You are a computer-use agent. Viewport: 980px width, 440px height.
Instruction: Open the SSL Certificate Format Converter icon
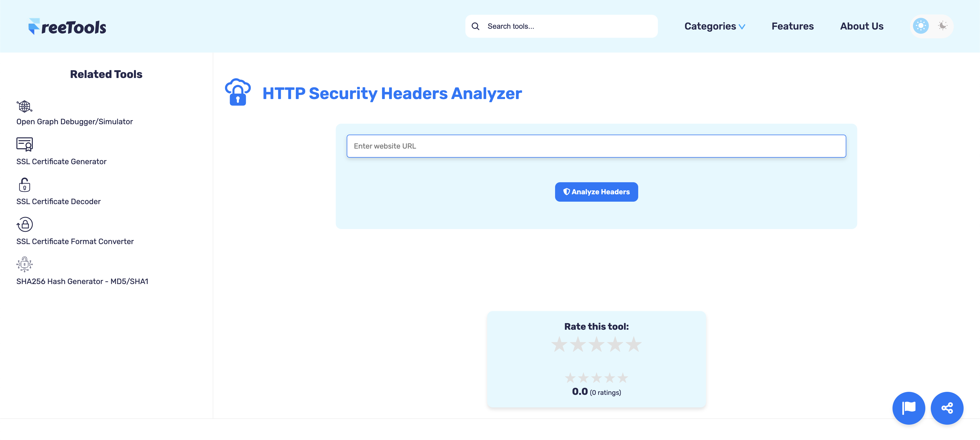25,225
